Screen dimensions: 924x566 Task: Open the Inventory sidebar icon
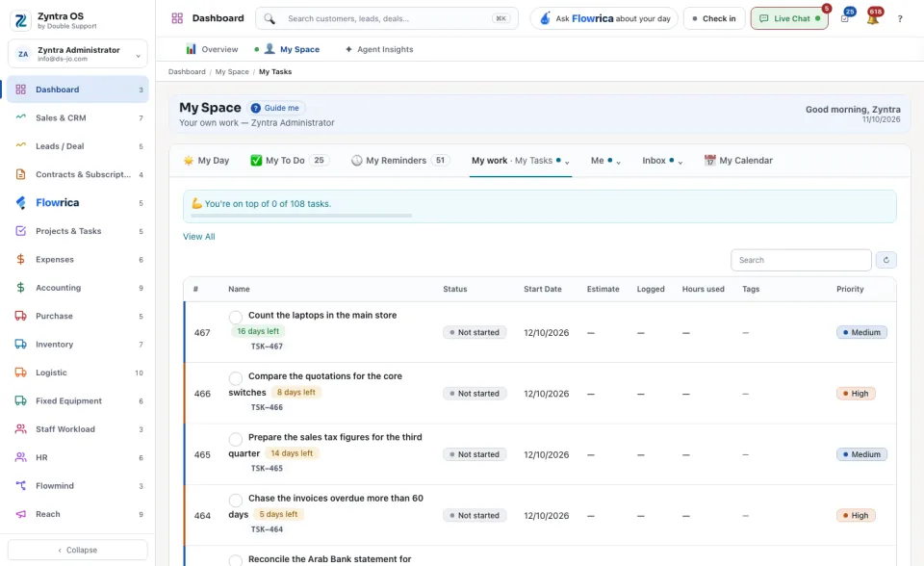20,345
